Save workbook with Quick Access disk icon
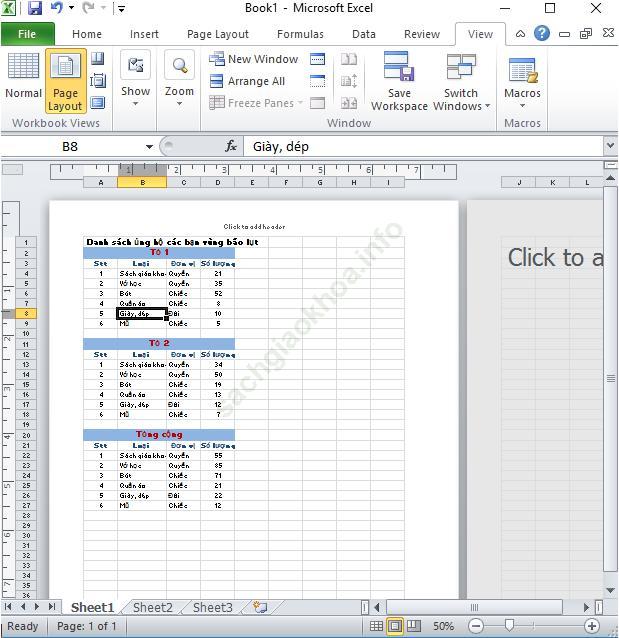 point(35,8)
